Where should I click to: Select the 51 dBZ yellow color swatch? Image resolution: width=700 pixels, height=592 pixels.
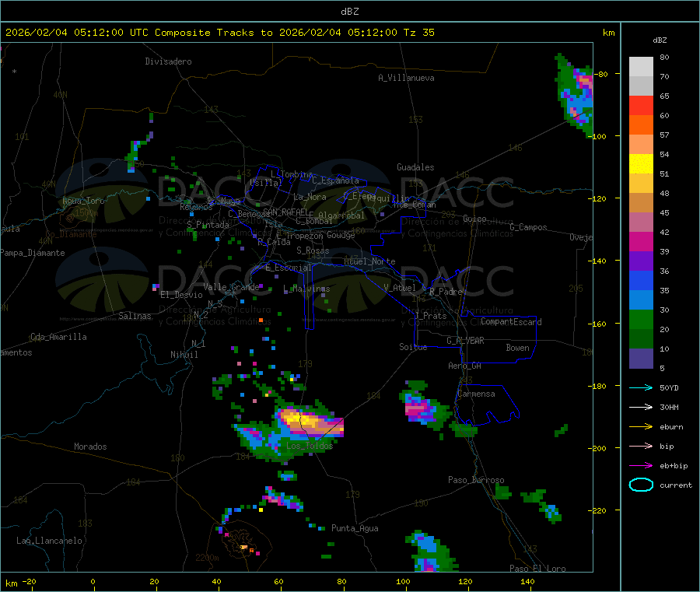coord(641,164)
